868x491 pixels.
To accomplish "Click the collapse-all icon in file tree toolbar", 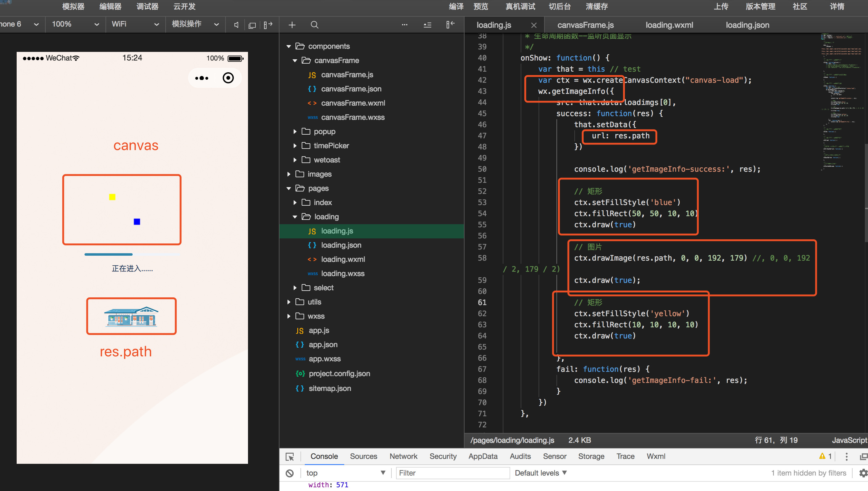I will pyautogui.click(x=427, y=25).
